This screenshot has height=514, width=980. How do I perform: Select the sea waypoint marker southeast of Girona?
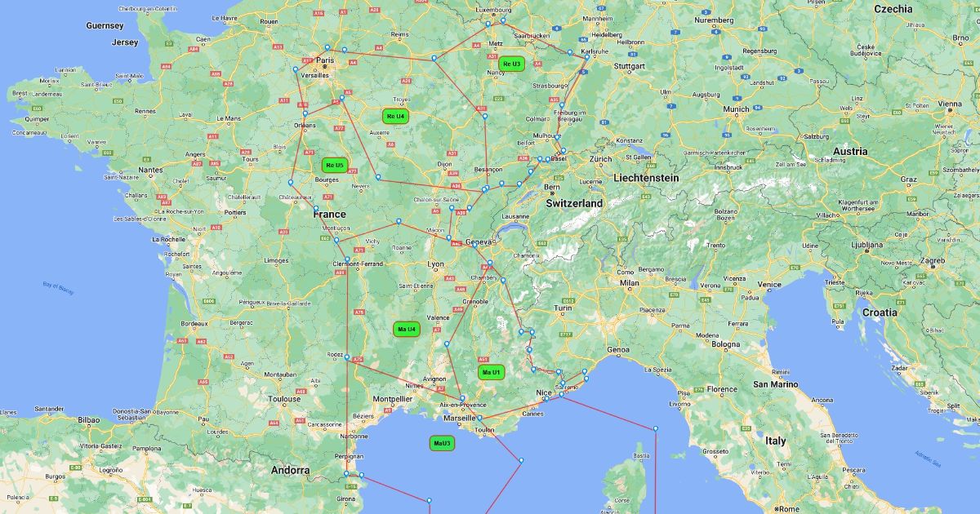pyautogui.click(x=429, y=500)
